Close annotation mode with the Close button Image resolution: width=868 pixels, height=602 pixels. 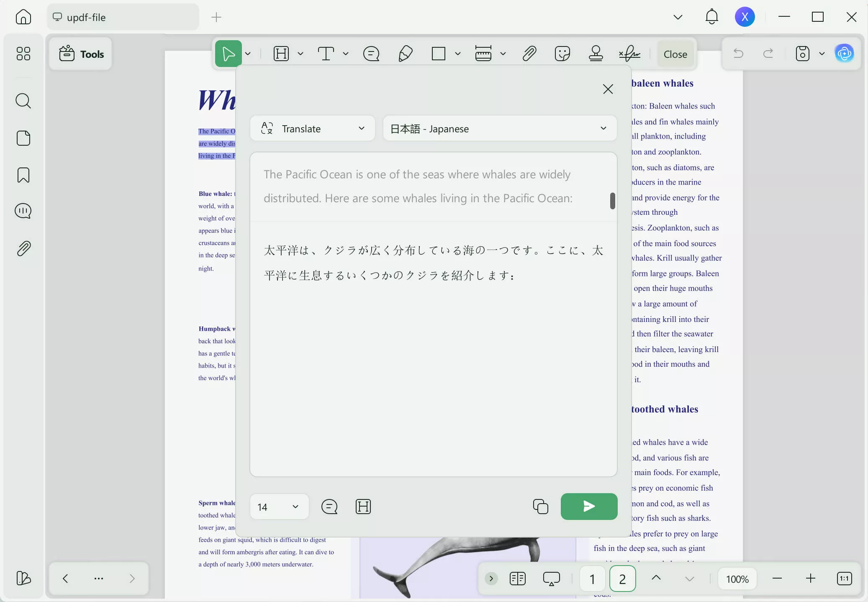click(x=675, y=54)
